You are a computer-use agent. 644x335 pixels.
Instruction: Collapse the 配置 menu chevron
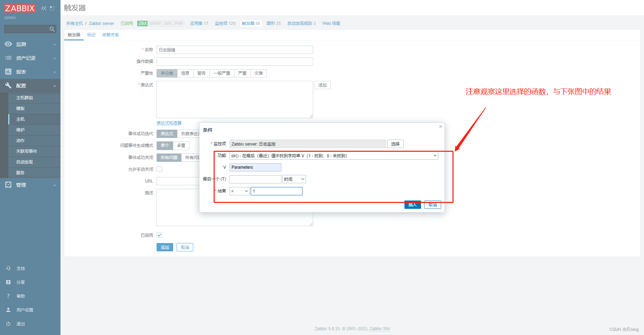55,86
